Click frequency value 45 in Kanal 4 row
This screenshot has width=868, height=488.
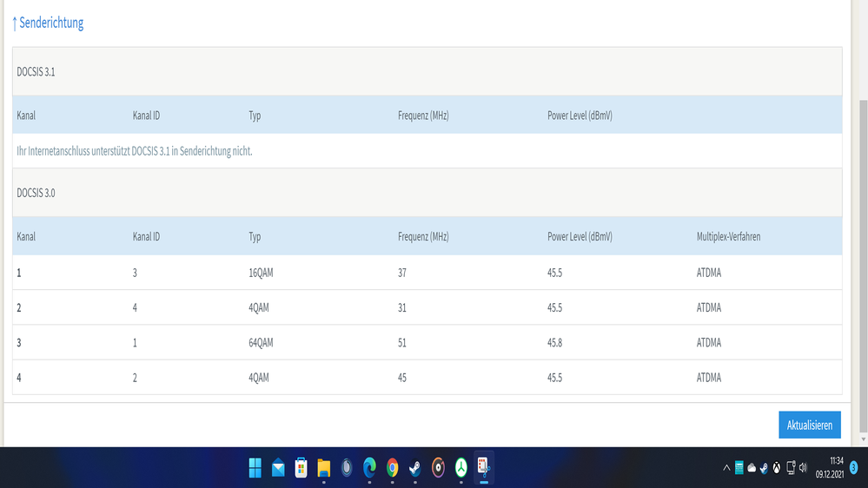coord(402,378)
